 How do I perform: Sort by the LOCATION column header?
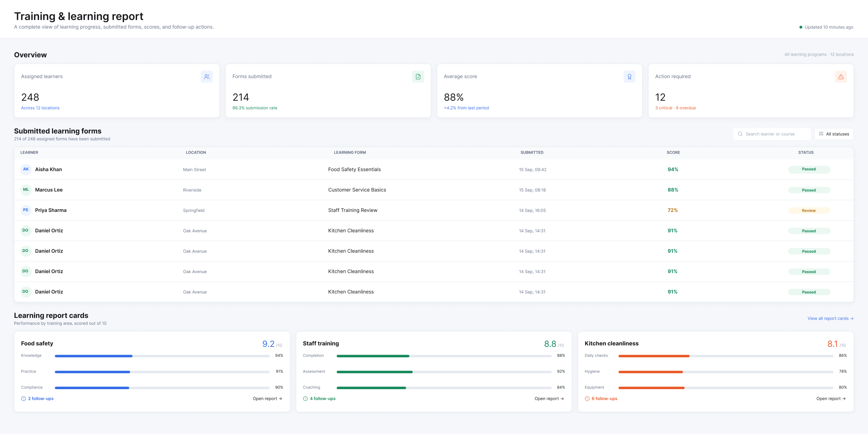click(x=196, y=153)
